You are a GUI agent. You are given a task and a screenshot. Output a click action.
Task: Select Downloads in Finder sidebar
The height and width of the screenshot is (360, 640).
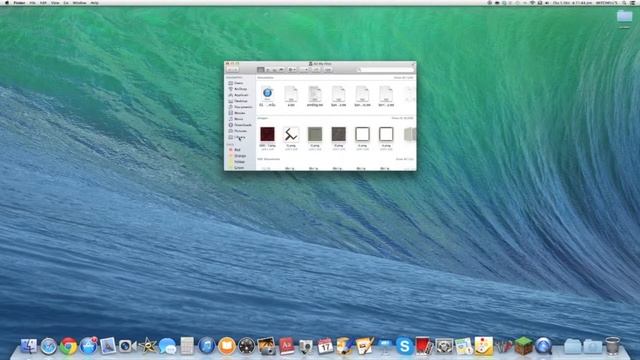click(240, 125)
